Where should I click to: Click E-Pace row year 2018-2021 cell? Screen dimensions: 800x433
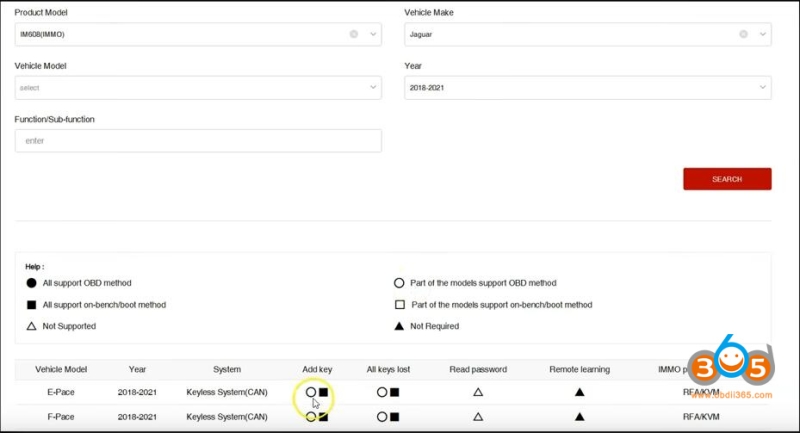(137, 392)
